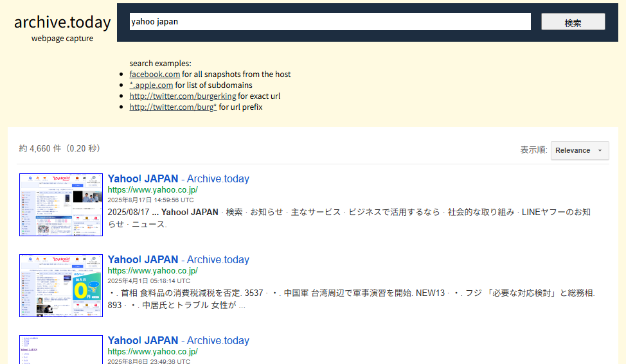The image size is (626, 364).
Task: Click the yahoo.co.jp URL under the 4月1日 result
Action: [153, 271]
